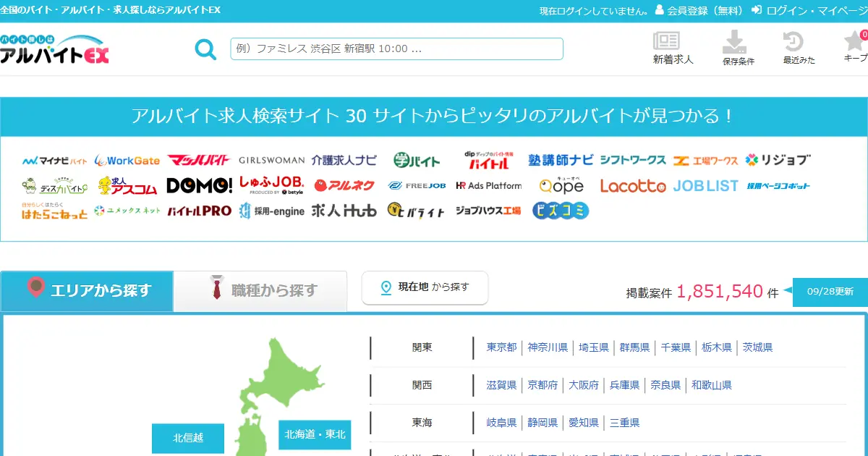This screenshot has width=868, height=456.
Task: Click the マッハバイト logo
Action: 199,160
